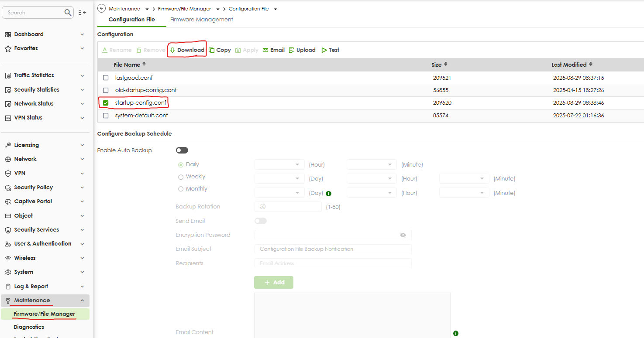Click the Dashboard grid icon
This screenshot has width=644, height=338.
click(x=8, y=34)
